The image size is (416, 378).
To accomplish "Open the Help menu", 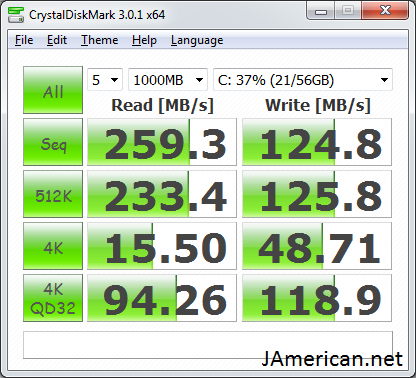I will tap(144, 40).
